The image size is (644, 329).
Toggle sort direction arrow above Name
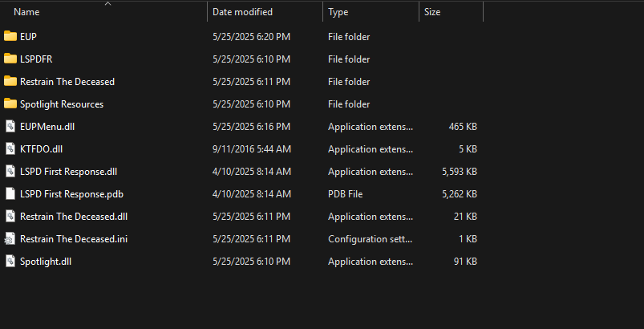[107, 4]
